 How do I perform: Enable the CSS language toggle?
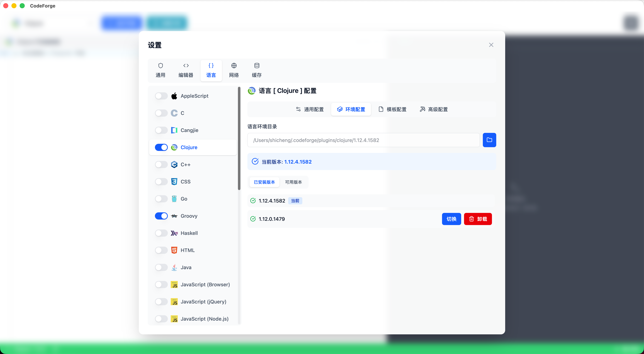(161, 181)
